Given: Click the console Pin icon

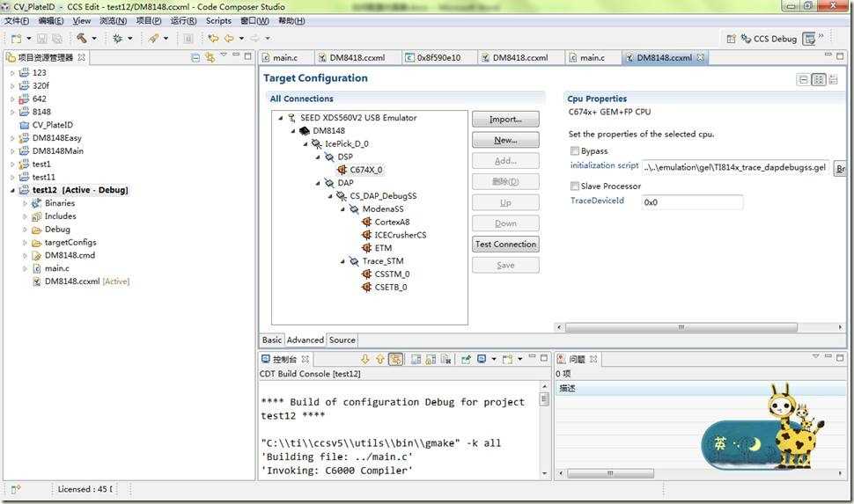Looking at the screenshot, I should point(466,359).
